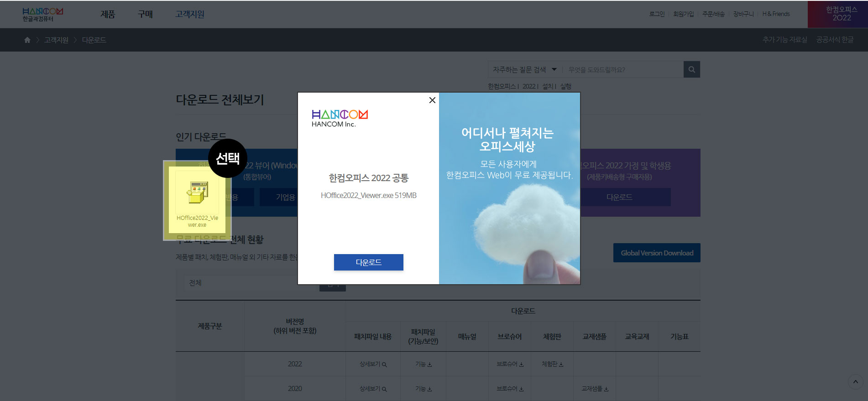
Task: Expand the 자주하는 질문 검색 dropdown
Action: tap(525, 69)
